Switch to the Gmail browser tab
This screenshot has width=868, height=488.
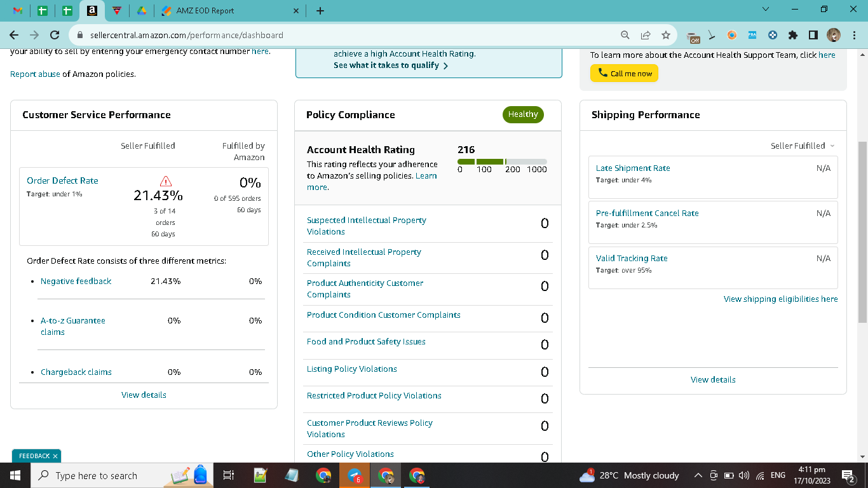tap(17, 11)
